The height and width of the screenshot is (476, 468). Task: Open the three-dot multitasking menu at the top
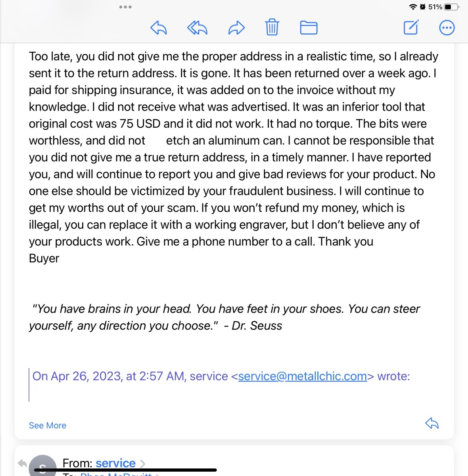[x=125, y=7]
